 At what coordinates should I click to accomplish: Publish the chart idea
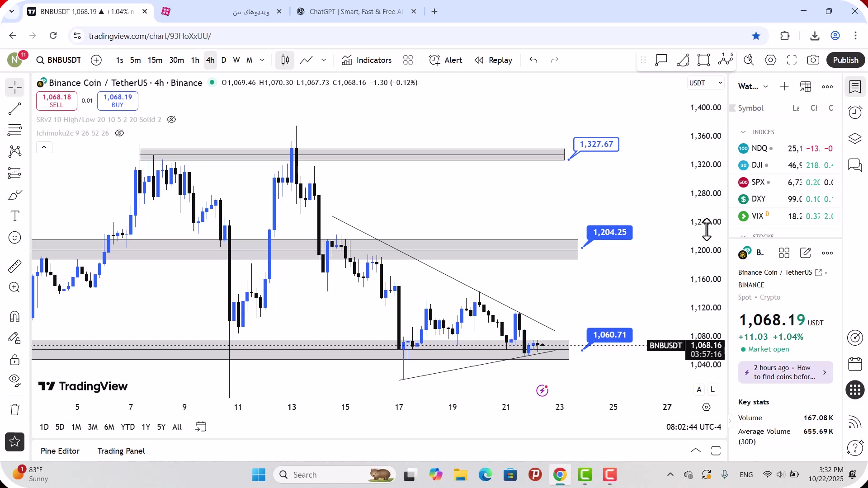coord(846,60)
